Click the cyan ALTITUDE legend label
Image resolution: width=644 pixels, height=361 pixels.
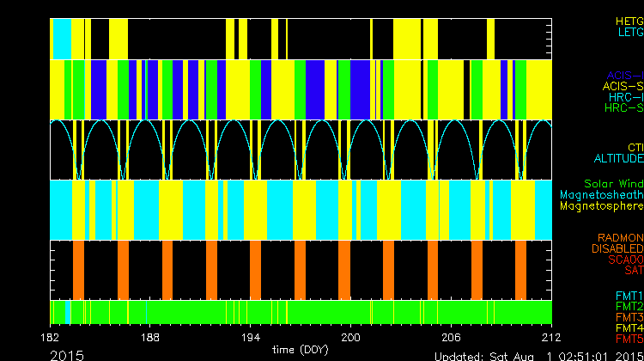click(x=618, y=159)
